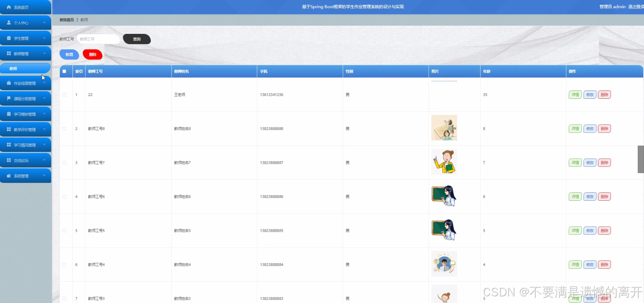This screenshot has width=644, height=303.
Task: Open the photo thumbnail for 教师工号8
Action: pyautogui.click(x=444, y=128)
